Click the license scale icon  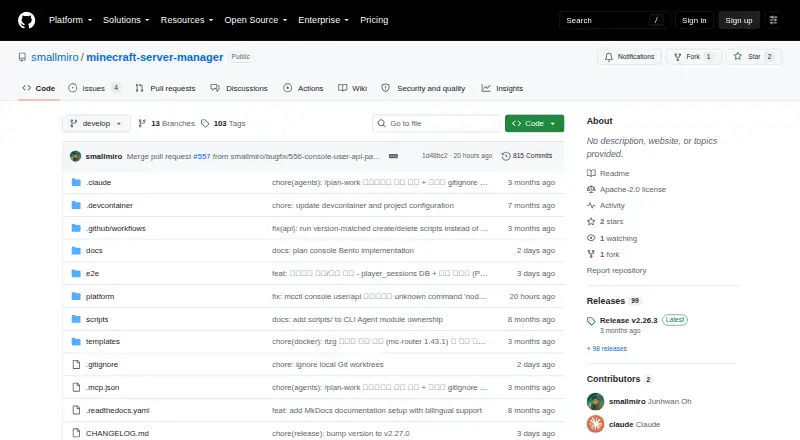tap(591, 189)
